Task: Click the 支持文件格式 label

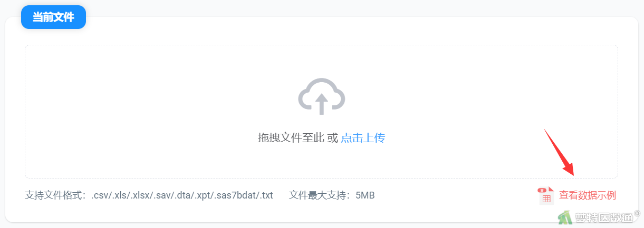Action: (55, 195)
